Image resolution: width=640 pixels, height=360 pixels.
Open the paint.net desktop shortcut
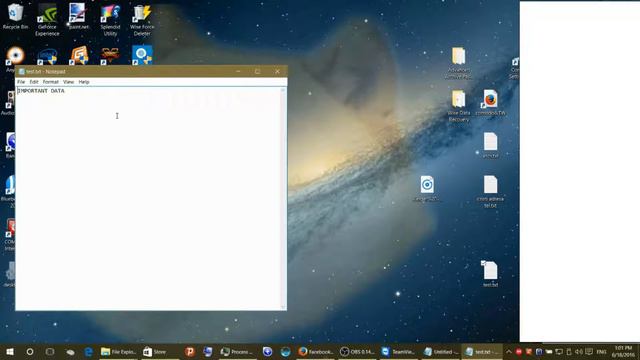click(x=78, y=16)
